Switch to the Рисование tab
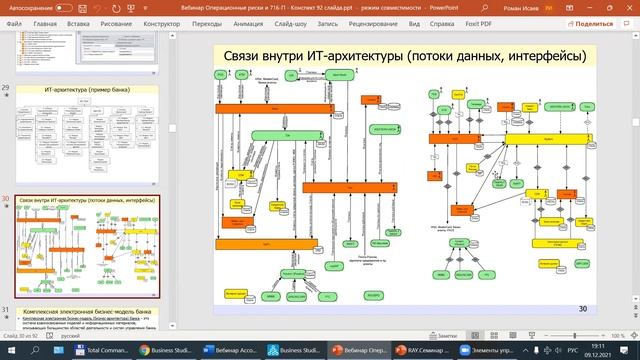This screenshot has width=640, height=360. [116, 24]
